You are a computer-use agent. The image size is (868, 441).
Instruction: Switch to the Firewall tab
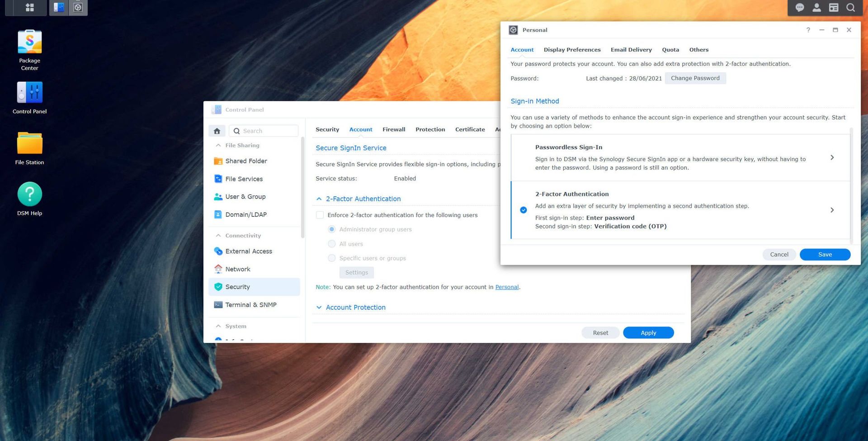393,129
